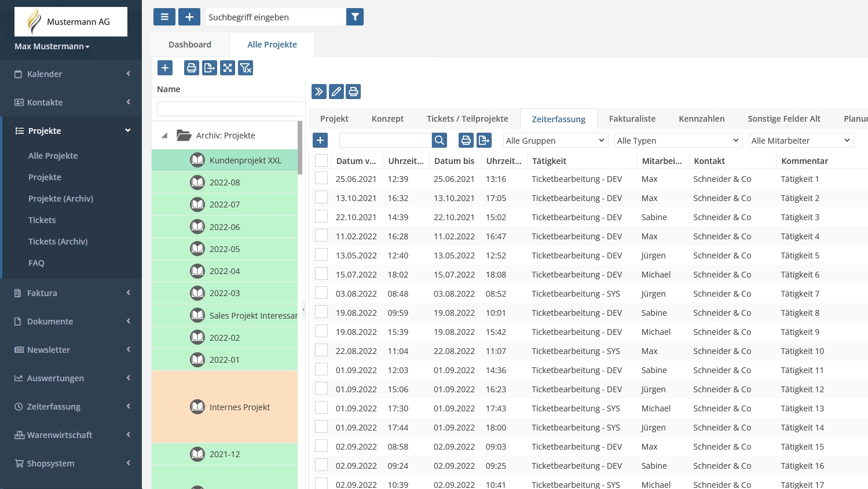
Task: Expand the Faktura sidebar section
Action: [x=72, y=293]
